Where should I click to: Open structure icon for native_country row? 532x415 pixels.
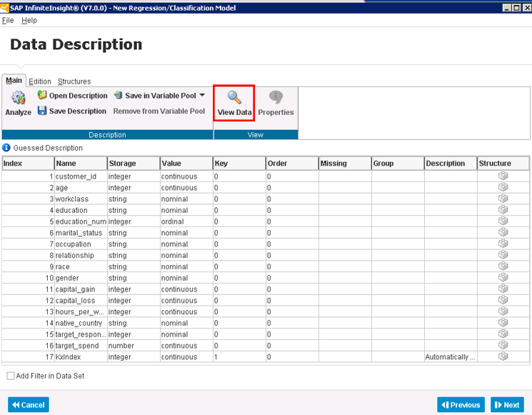coord(503,322)
